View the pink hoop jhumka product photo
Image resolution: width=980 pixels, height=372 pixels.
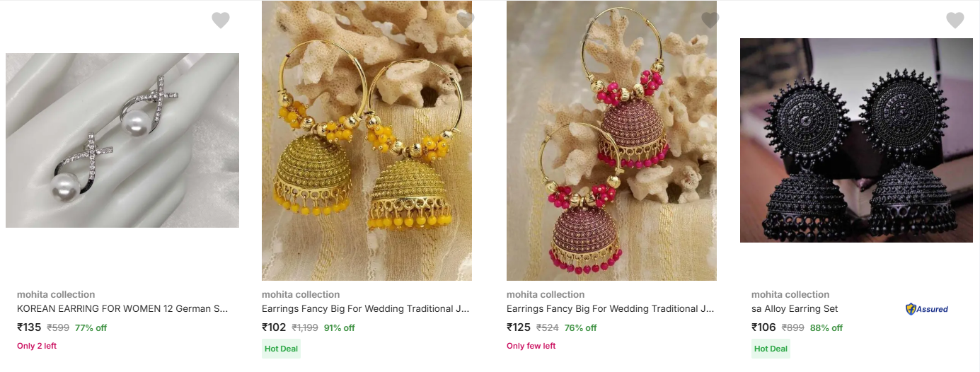(611, 141)
